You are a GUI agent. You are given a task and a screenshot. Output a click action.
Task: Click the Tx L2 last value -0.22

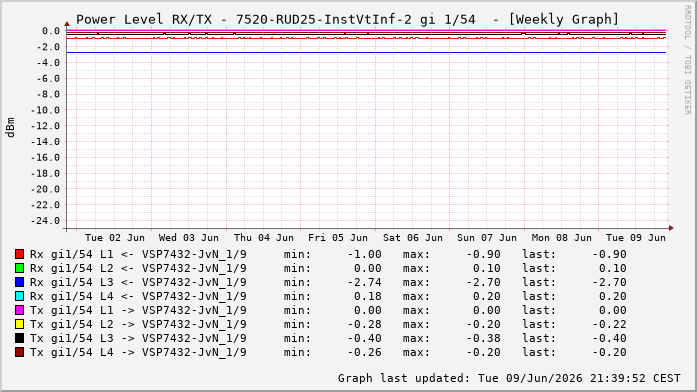(609, 324)
